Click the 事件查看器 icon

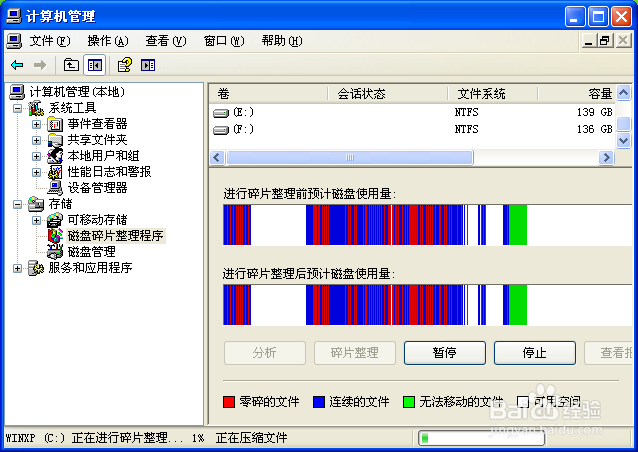click(x=55, y=124)
